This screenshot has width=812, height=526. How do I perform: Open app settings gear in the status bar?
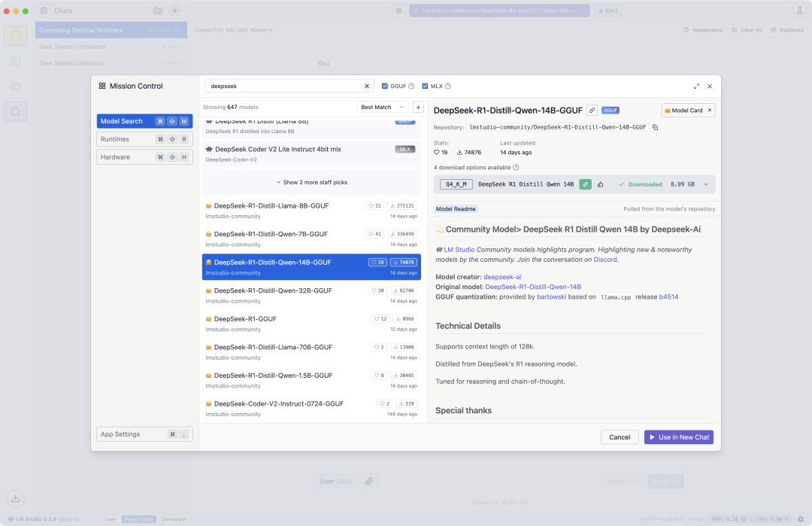coord(801,518)
